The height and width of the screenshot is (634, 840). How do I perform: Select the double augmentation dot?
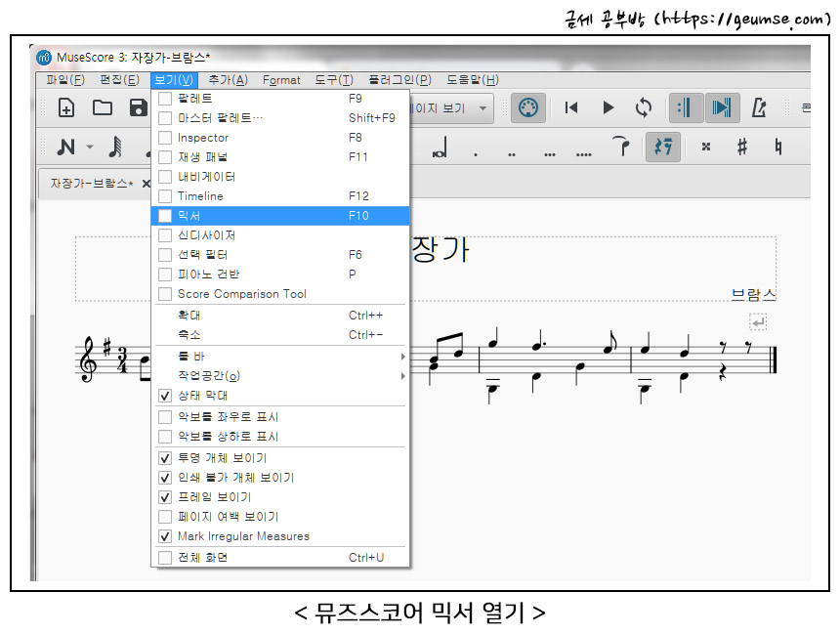click(512, 155)
